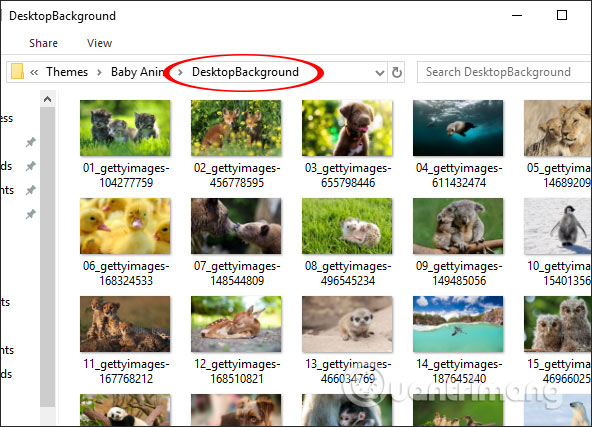Click file name 06_gettyimages-168324533
Image resolution: width=592 pixels, height=427 pixels.
[x=126, y=273]
